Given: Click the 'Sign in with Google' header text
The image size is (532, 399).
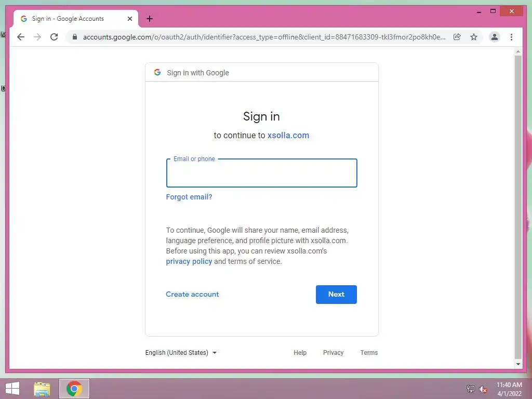Looking at the screenshot, I should pyautogui.click(x=198, y=73).
